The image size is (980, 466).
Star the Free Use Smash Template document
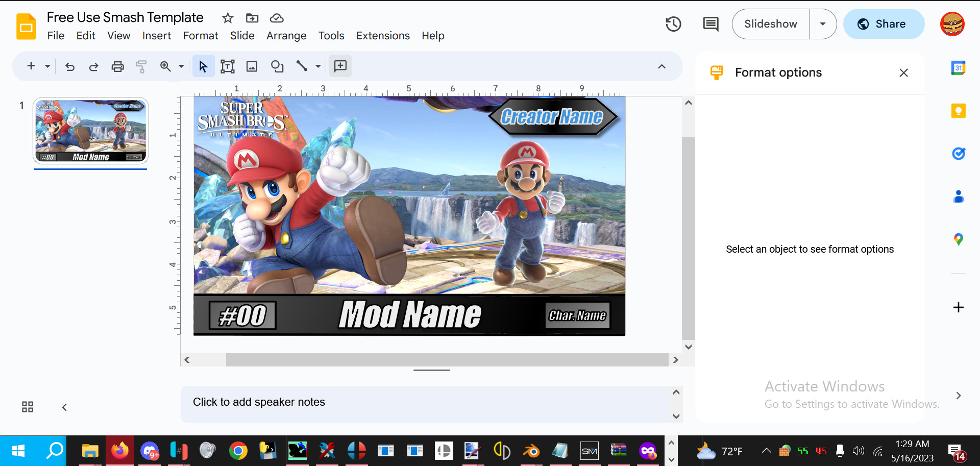point(228,18)
